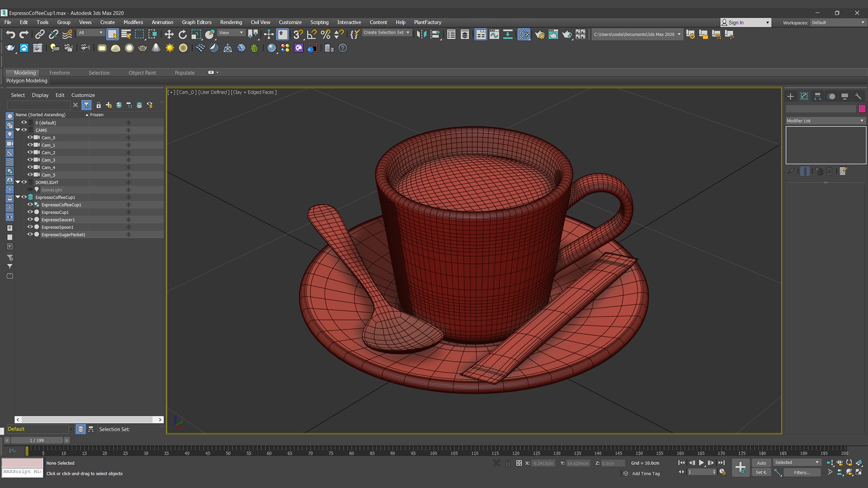The height and width of the screenshot is (488, 868).
Task: Click the Scene Explorer search field
Action: point(39,105)
